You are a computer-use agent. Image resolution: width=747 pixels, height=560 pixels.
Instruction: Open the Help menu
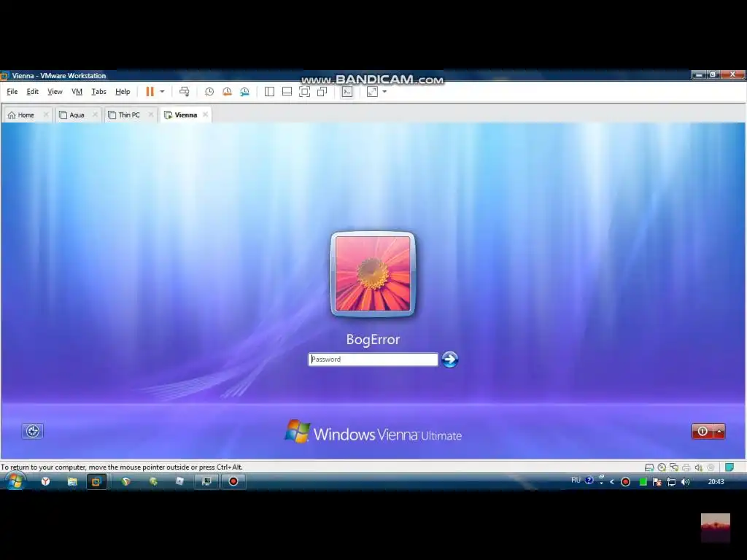[x=123, y=91]
